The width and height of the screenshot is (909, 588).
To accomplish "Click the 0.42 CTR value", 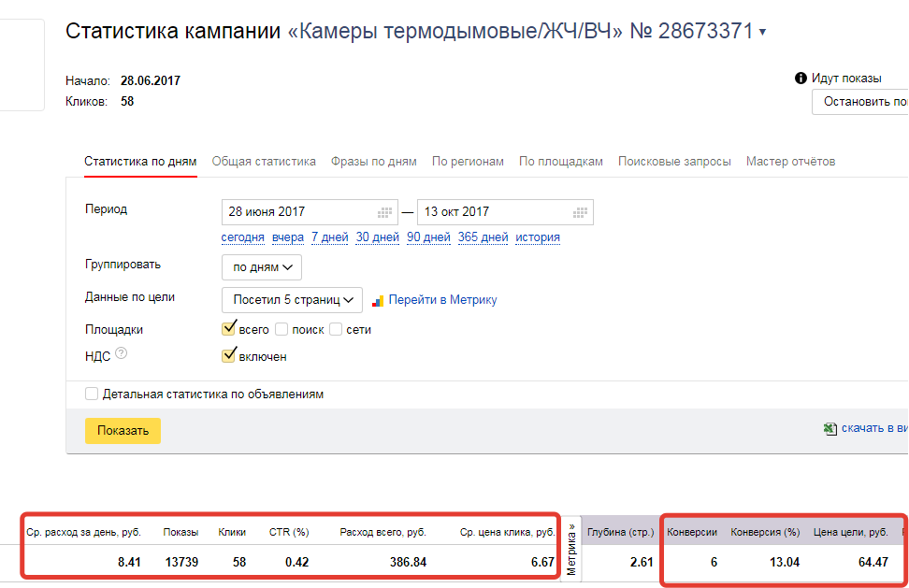I will [296, 563].
